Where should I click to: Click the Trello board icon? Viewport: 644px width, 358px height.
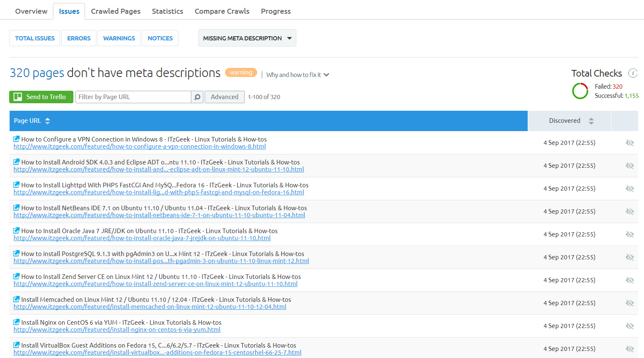coord(18,97)
